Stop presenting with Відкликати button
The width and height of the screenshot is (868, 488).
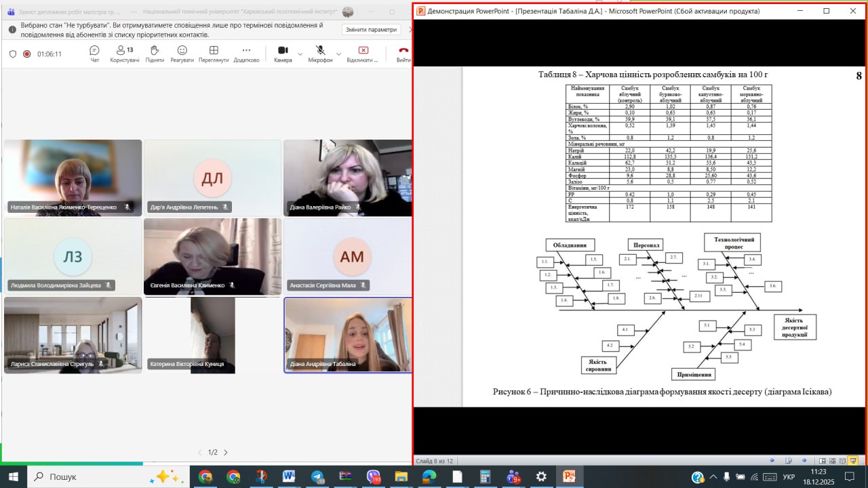tap(362, 54)
